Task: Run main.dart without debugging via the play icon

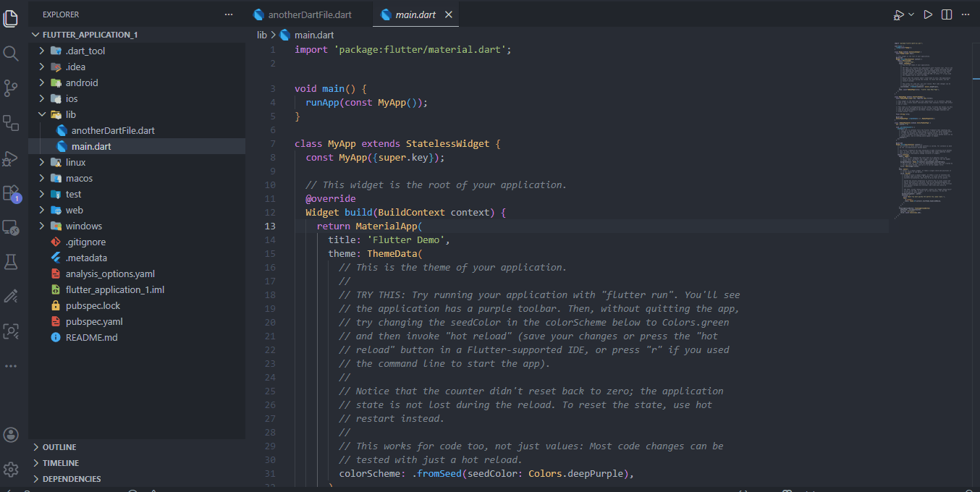Action: (928, 14)
